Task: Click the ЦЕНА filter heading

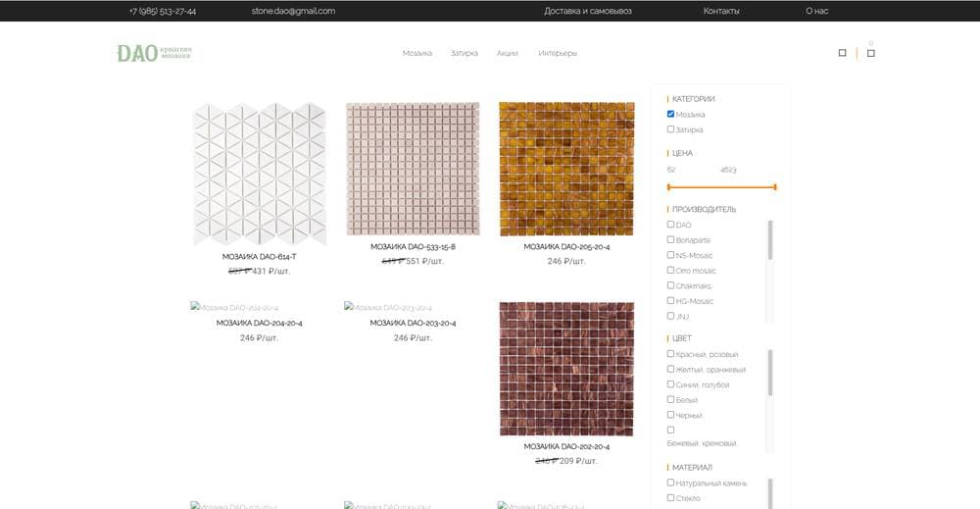Action: tap(682, 153)
